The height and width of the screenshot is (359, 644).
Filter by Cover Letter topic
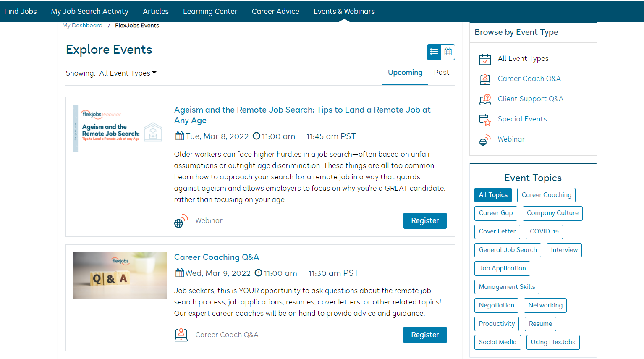tap(497, 232)
